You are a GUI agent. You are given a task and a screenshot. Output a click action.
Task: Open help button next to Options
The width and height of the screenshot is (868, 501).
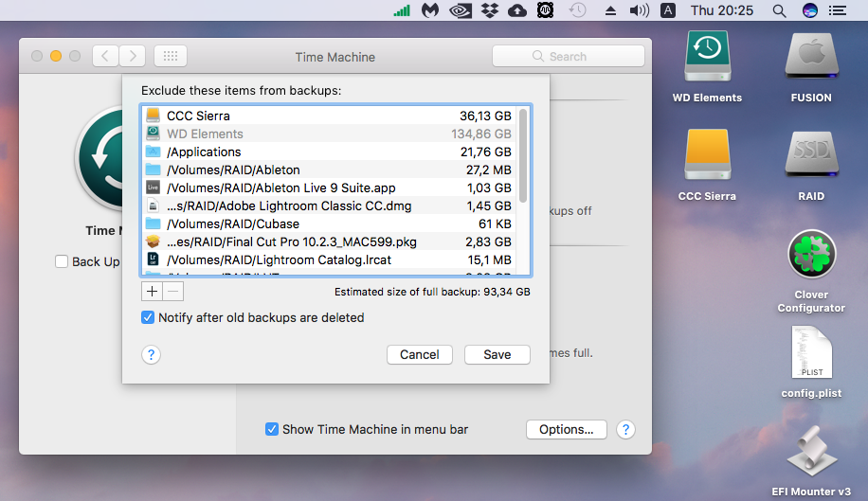pos(625,429)
